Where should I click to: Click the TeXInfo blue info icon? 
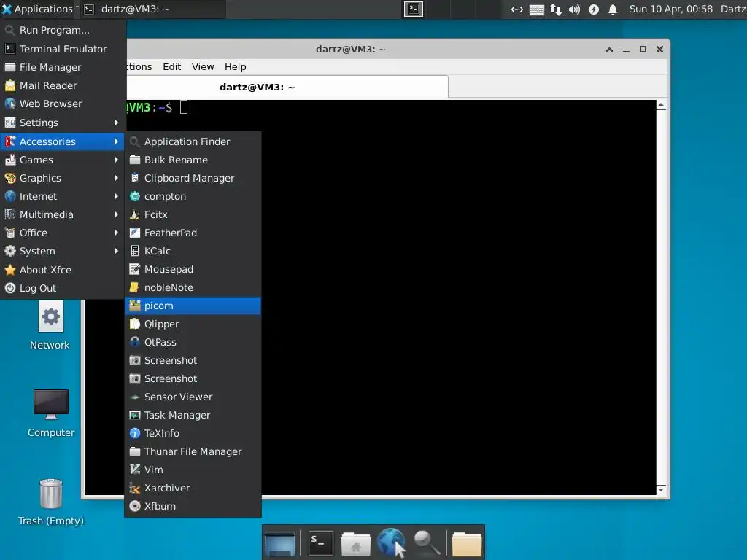coord(135,433)
